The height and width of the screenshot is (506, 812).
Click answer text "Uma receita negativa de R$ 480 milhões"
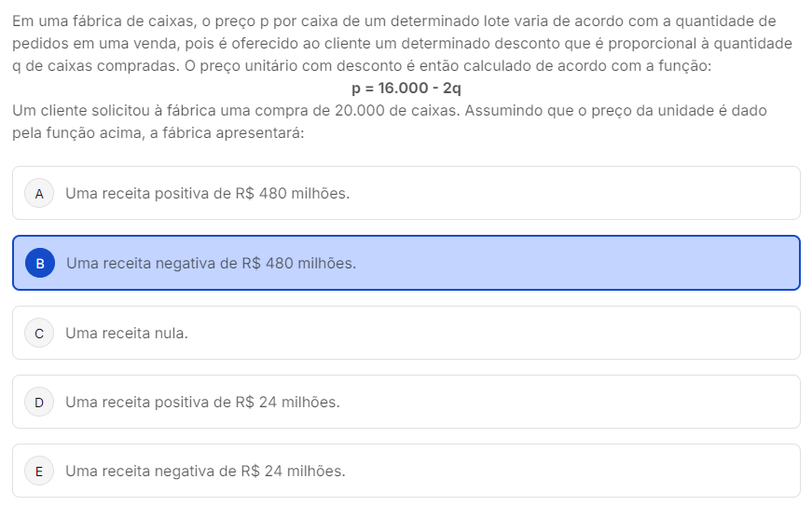[x=211, y=264]
